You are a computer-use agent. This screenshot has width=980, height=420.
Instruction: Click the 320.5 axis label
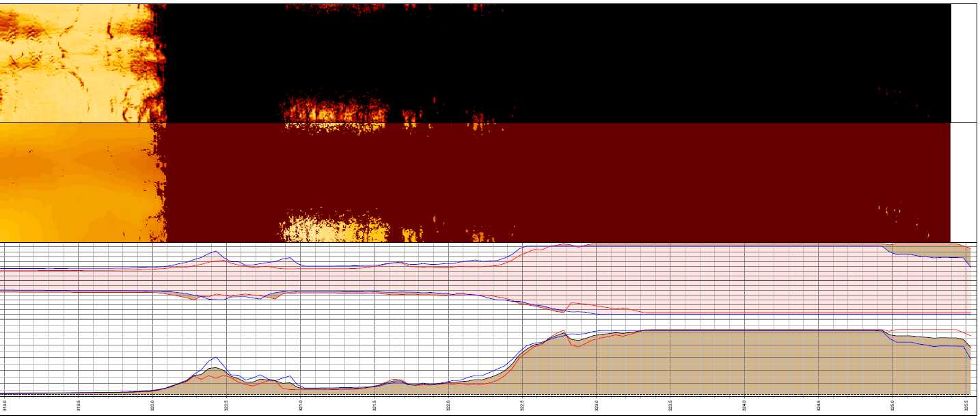[226, 405]
